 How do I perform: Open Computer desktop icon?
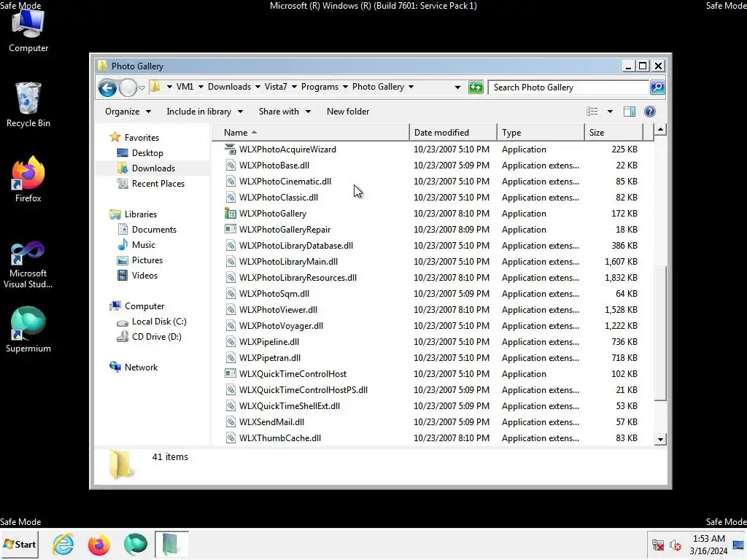coord(28,31)
